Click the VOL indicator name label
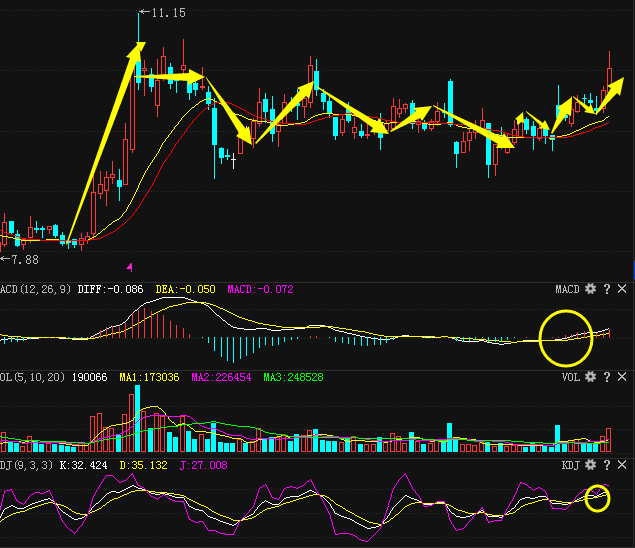The height and width of the screenshot is (548, 635). tap(571, 377)
